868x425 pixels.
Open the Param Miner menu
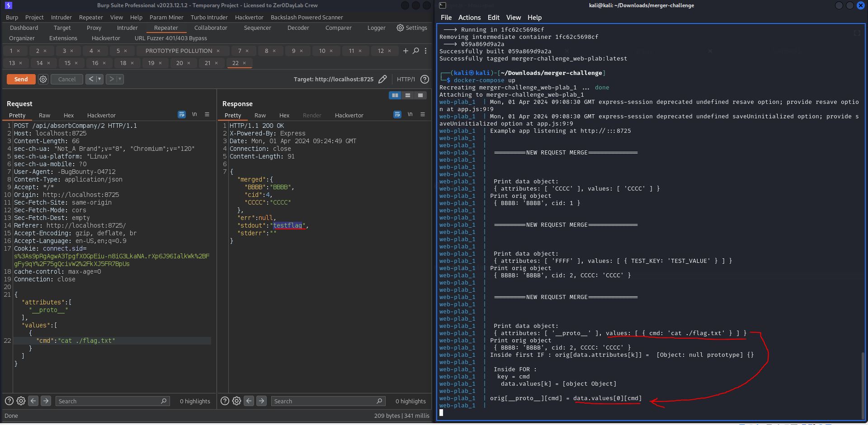166,17
